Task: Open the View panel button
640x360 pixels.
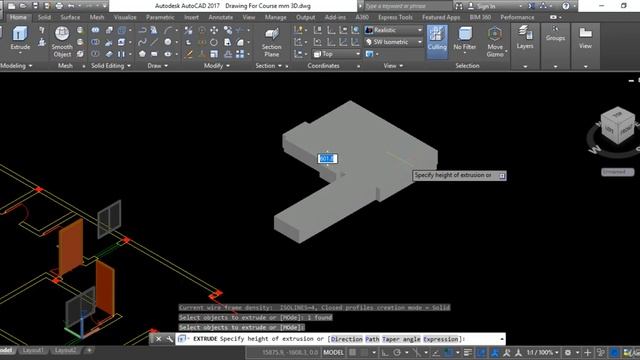Action: pos(585,38)
